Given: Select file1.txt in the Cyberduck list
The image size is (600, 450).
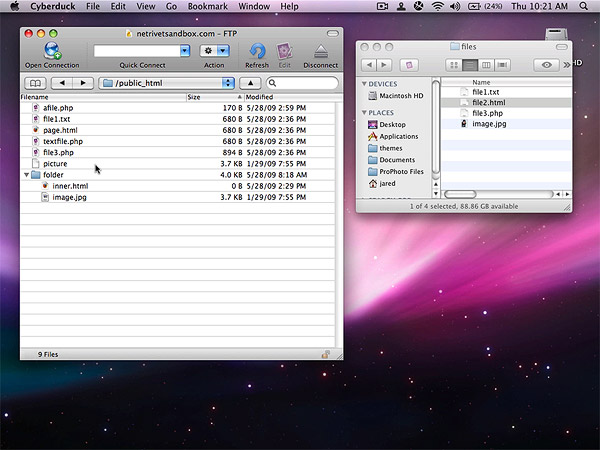Looking at the screenshot, I should pyautogui.click(x=178, y=119).
